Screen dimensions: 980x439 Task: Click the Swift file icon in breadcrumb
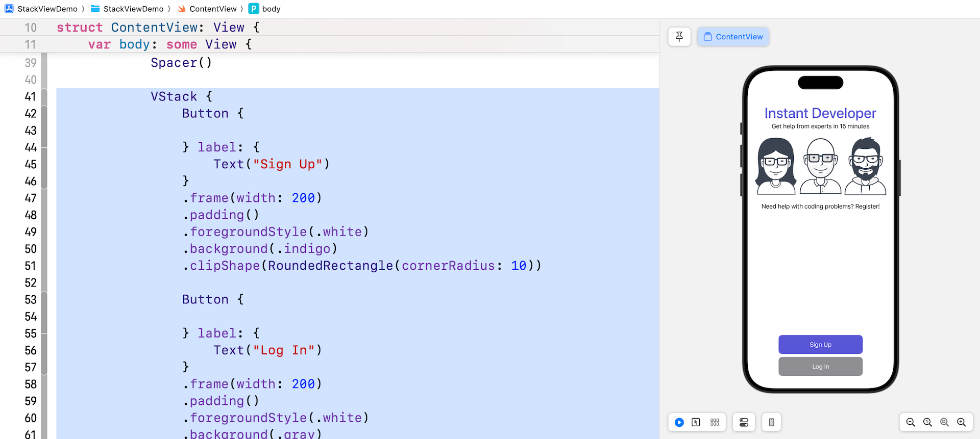point(181,9)
